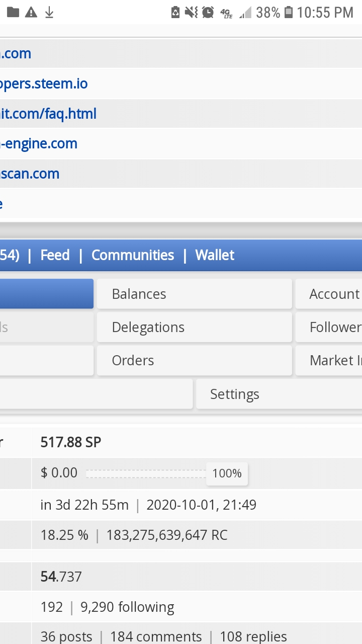Tap the muted sound status icon
Viewport: 362px width, 644px height.
(x=191, y=12)
